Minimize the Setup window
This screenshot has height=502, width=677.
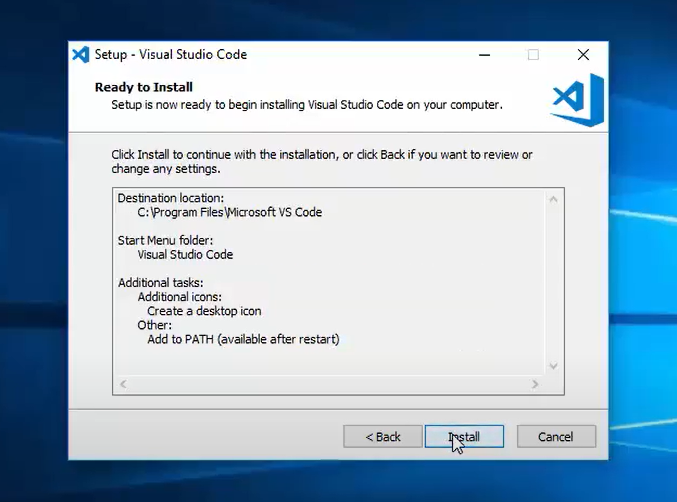484,55
